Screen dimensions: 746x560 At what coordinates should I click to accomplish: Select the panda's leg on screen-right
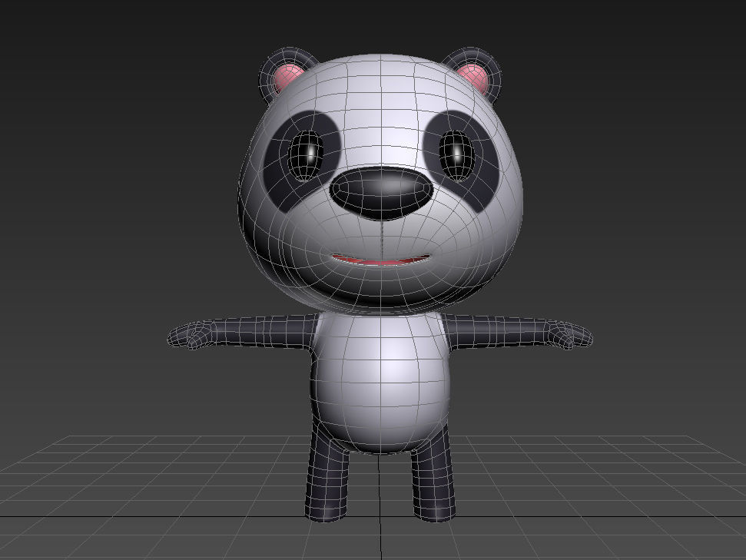[x=433, y=476]
